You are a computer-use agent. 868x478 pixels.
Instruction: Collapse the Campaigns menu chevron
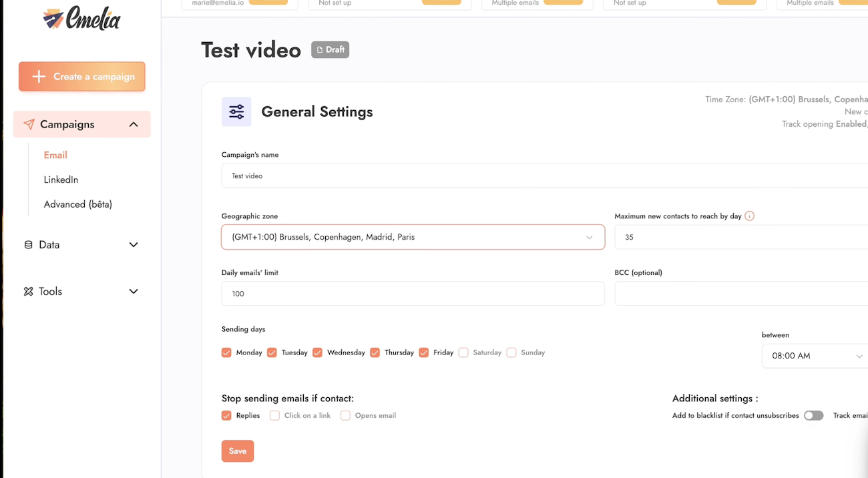point(134,124)
